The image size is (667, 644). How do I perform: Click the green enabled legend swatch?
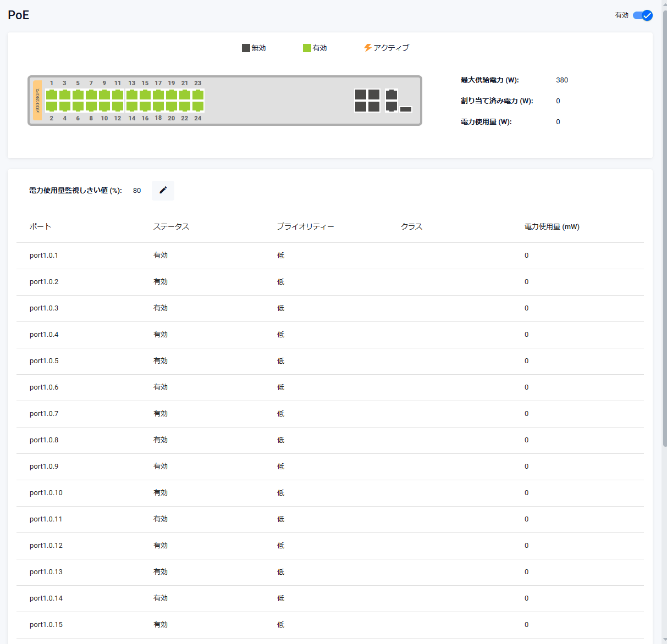pos(307,48)
